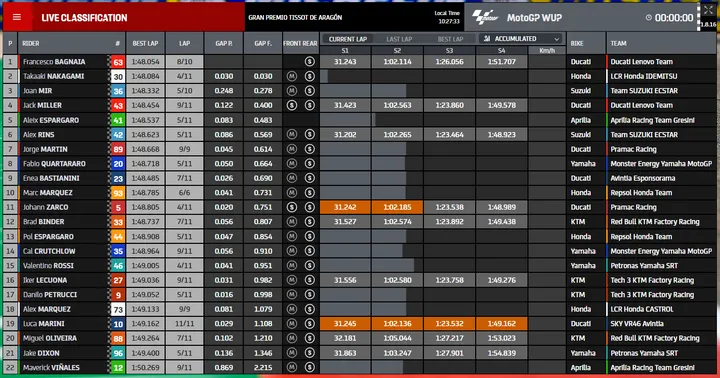Click LCR Honda CASTROL team name
720x378 pixels.
click(x=641, y=309)
